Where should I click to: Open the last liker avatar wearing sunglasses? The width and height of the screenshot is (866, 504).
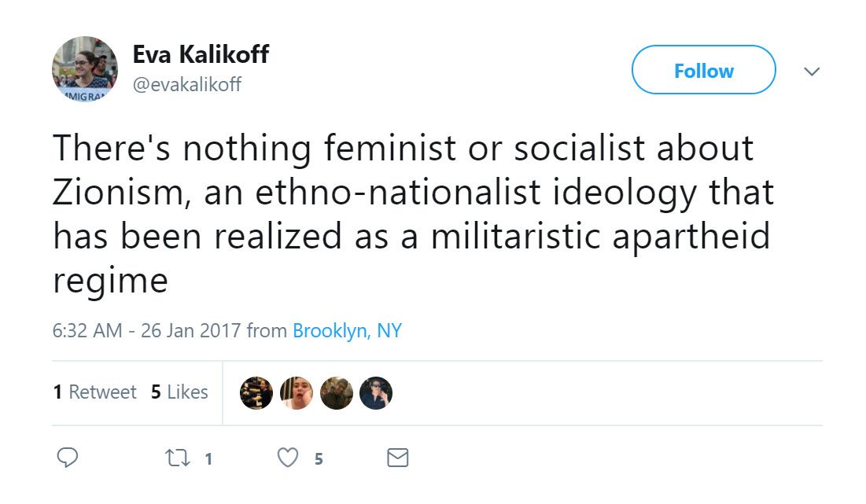tap(376, 393)
